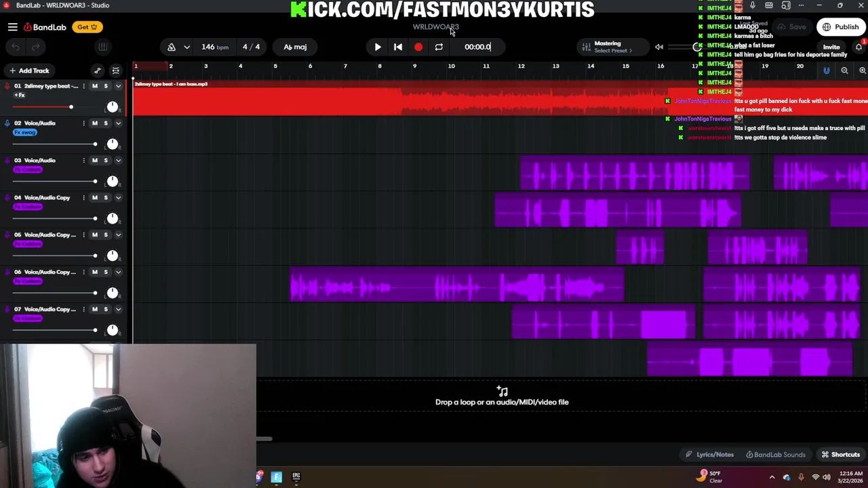Zoom out the timeline
868x488 pixels.
[x=844, y=70]
